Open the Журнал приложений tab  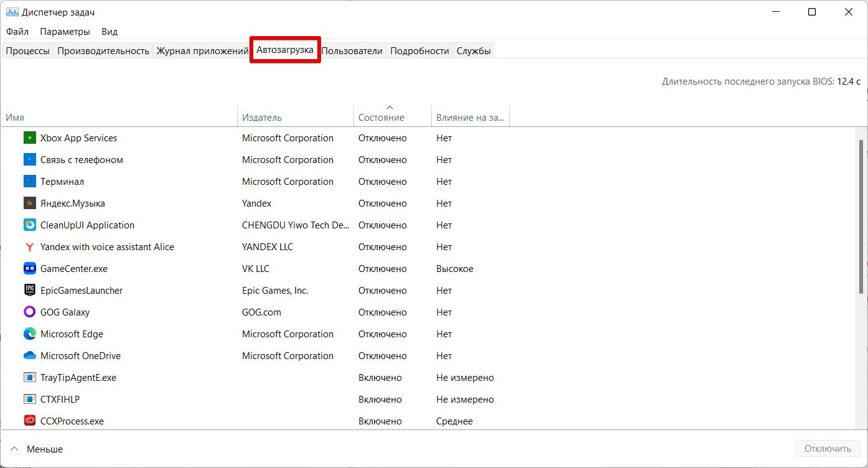click(x=202, y=51)
